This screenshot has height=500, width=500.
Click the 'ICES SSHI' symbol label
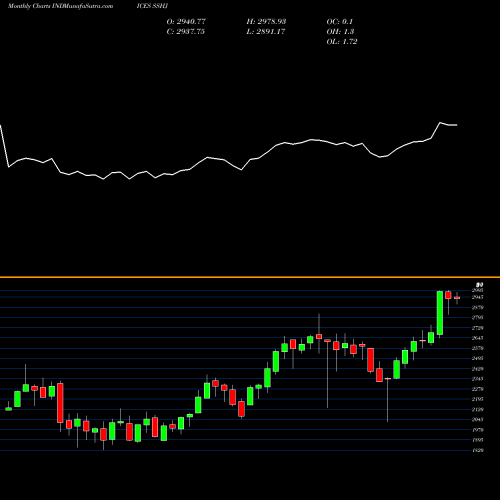[152, 6]
